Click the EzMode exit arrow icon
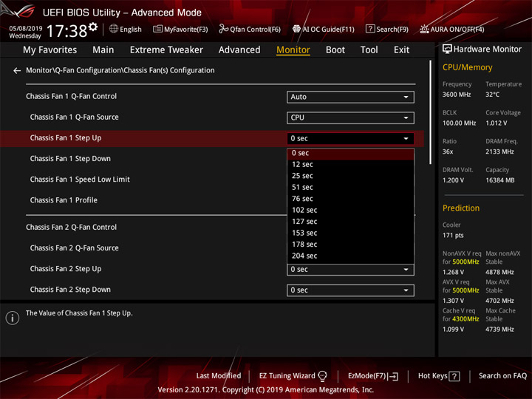 click(x=394, y=376)
